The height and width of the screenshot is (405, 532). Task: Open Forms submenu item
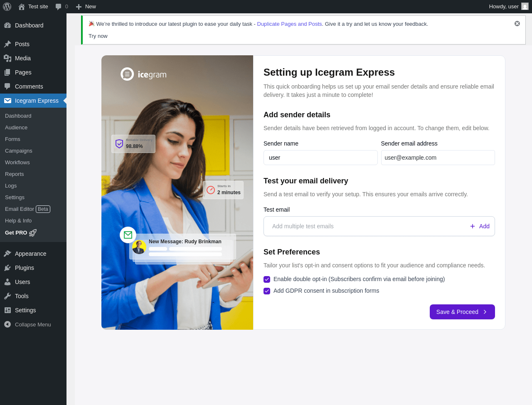[12, 139]
